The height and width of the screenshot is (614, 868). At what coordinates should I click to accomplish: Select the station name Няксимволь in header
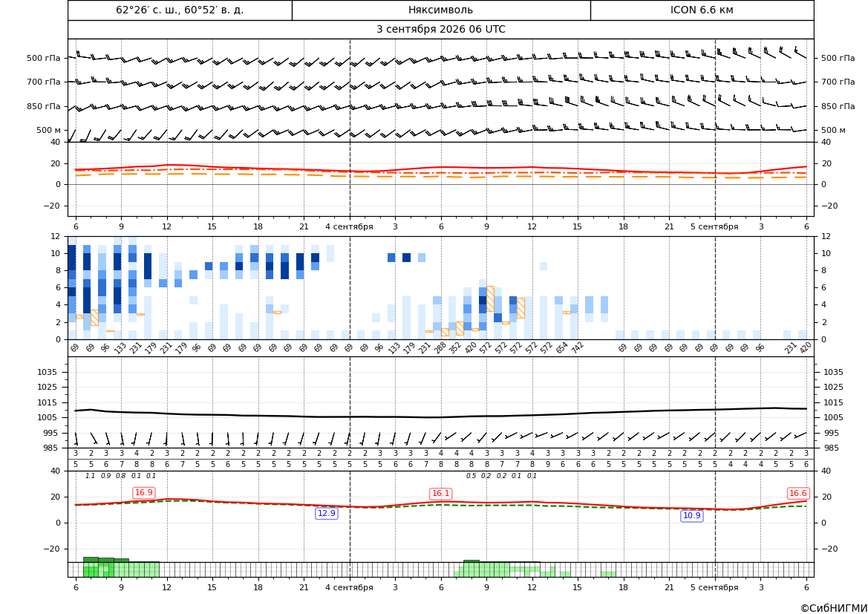pyautogui.click(x=440, y=10)
